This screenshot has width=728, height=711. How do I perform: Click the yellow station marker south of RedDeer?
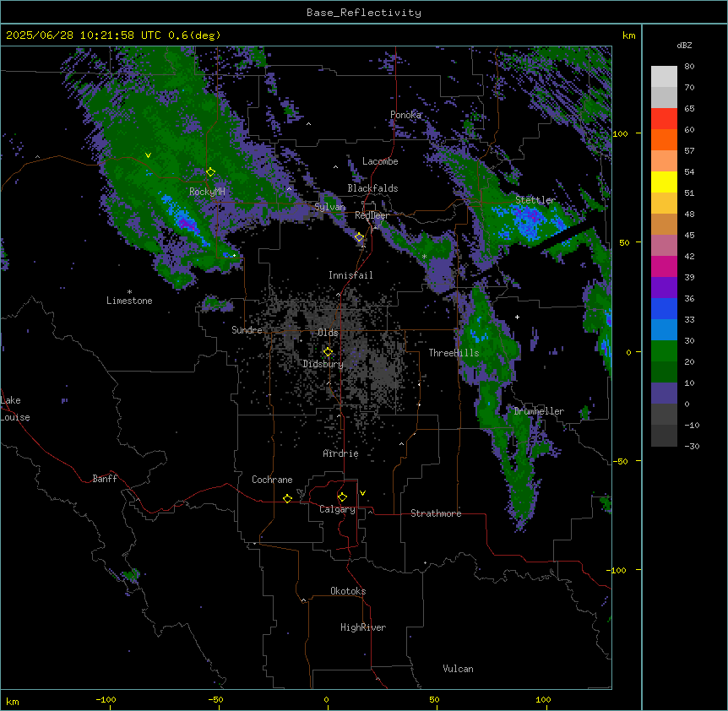[359, 237]
